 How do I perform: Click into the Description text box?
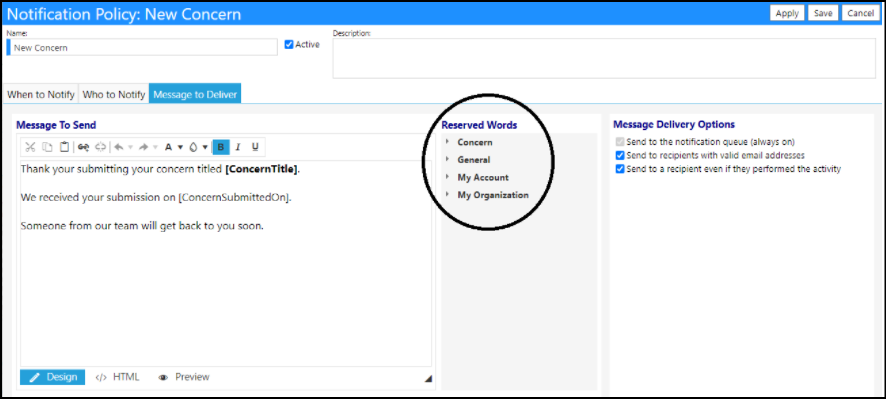(x=604, y=58)
